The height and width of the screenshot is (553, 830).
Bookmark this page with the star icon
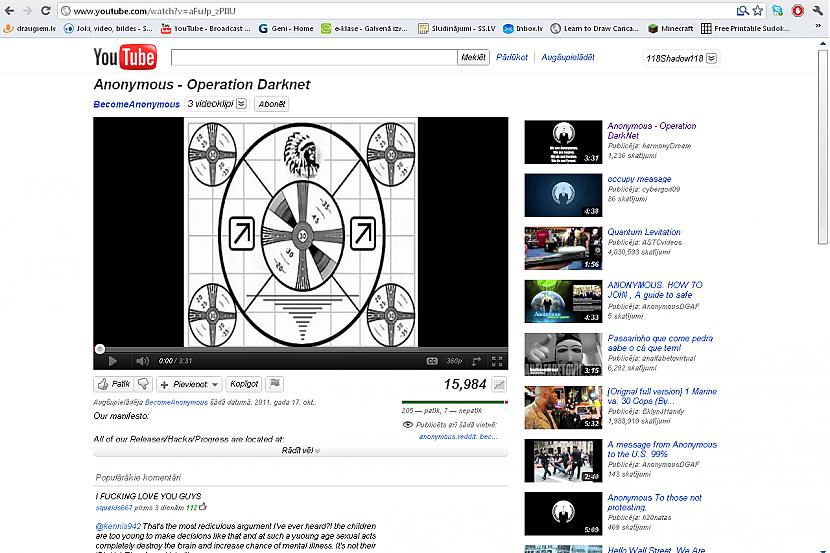758,11
